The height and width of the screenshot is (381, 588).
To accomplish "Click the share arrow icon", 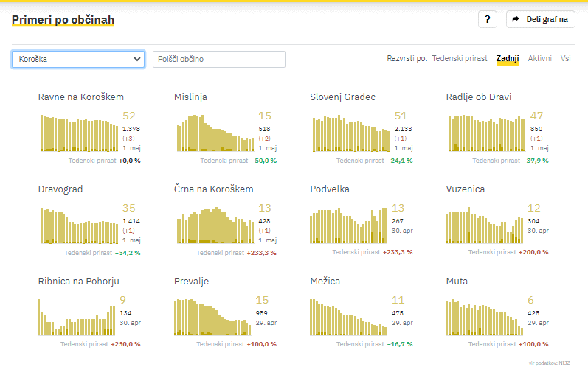I will click(516, 20).
